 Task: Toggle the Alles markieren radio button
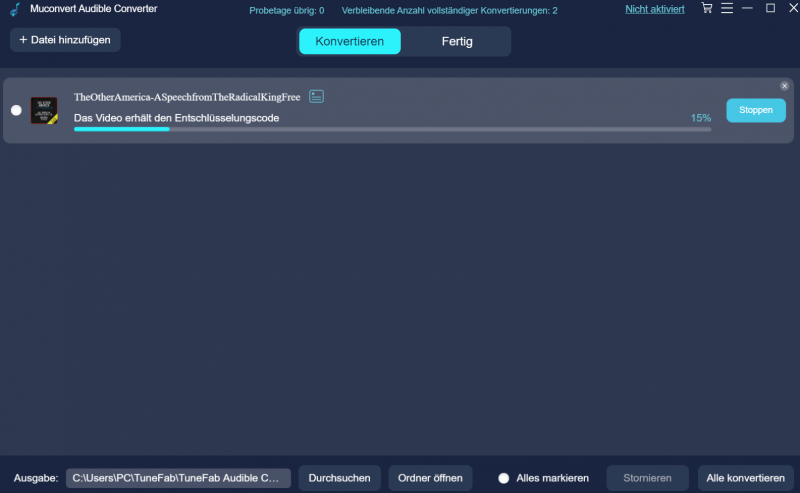(x=504, y=478)
